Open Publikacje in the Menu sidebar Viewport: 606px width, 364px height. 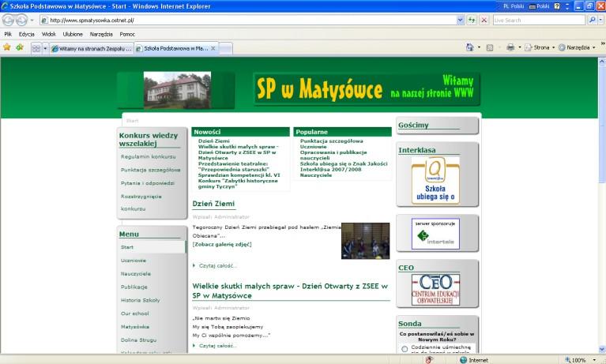coord(134,287)
